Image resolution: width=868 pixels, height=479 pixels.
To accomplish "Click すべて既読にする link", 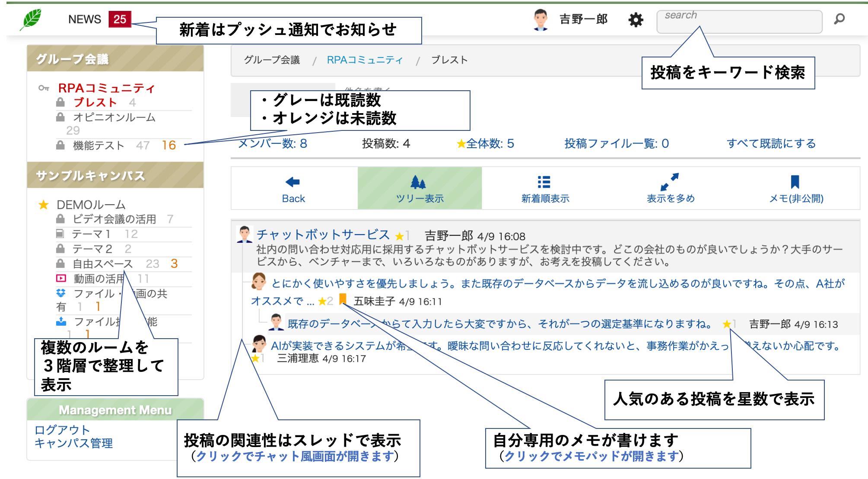I will click(771, 143).
